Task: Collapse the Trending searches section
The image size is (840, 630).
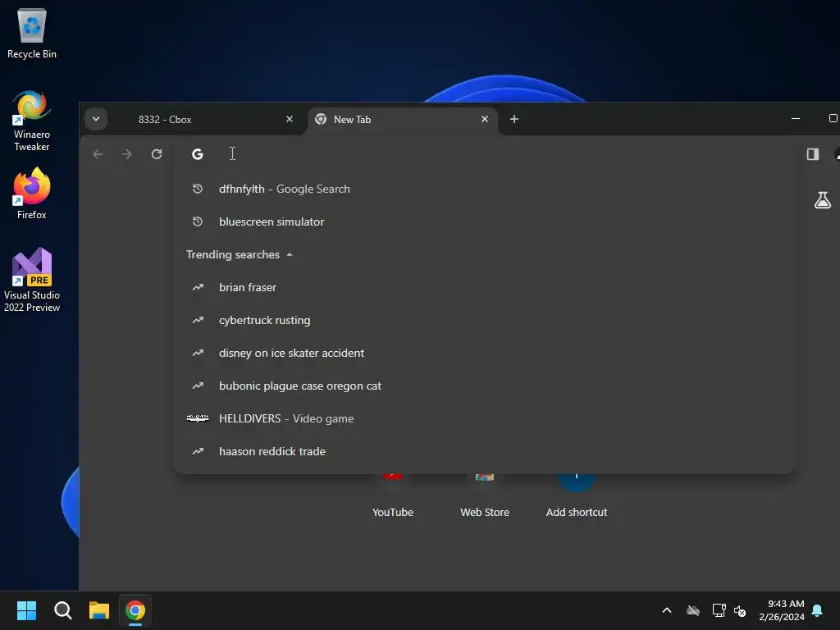Action: (x=240, y=254)
